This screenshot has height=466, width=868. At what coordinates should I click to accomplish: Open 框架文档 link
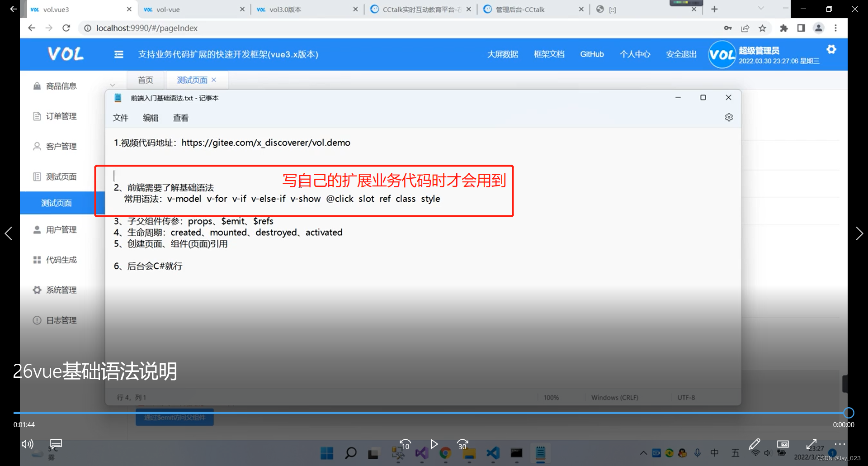tap(549, 54)
